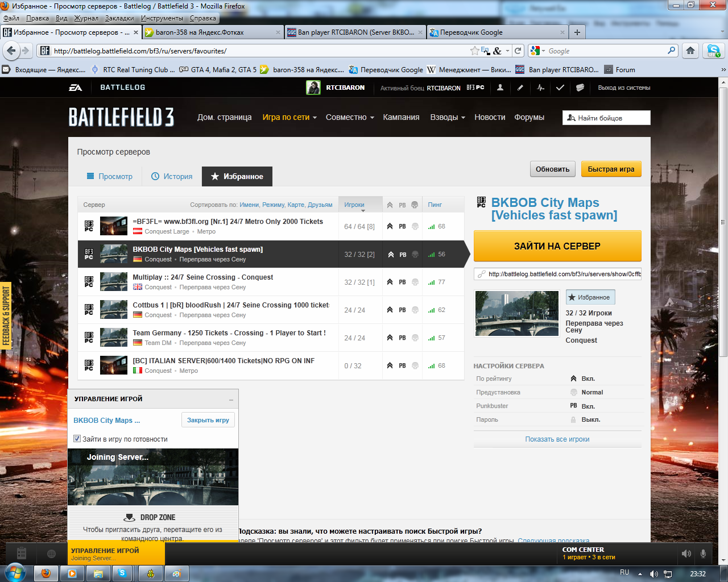
Task: Reload the page with the refresh icon
Action: pos(518,51)
